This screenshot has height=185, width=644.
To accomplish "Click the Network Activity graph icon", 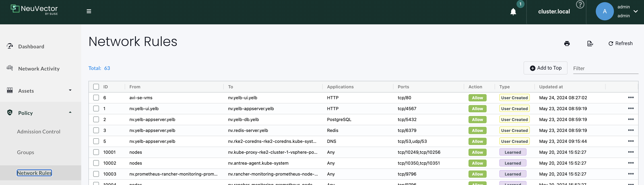I will (10, 68).
